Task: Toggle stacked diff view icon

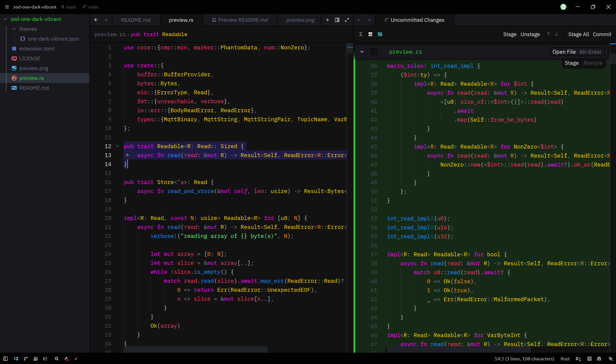Action: click(370, 34)
